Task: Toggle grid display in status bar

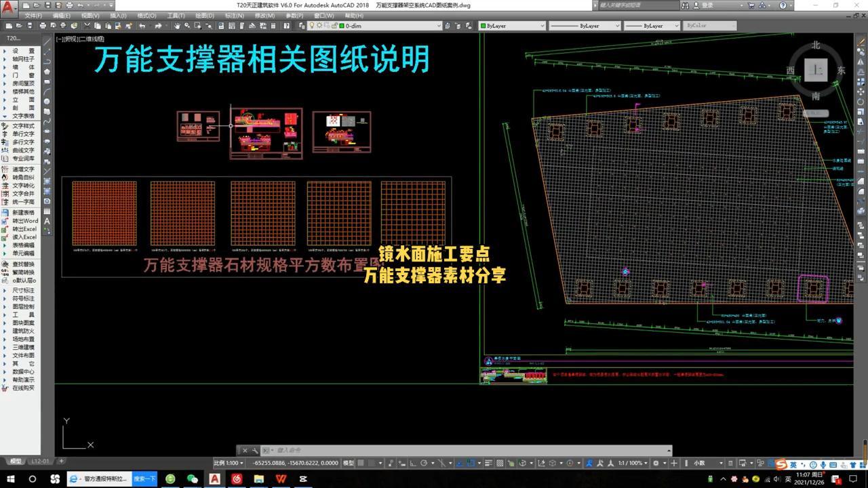Action: point(361,463)
